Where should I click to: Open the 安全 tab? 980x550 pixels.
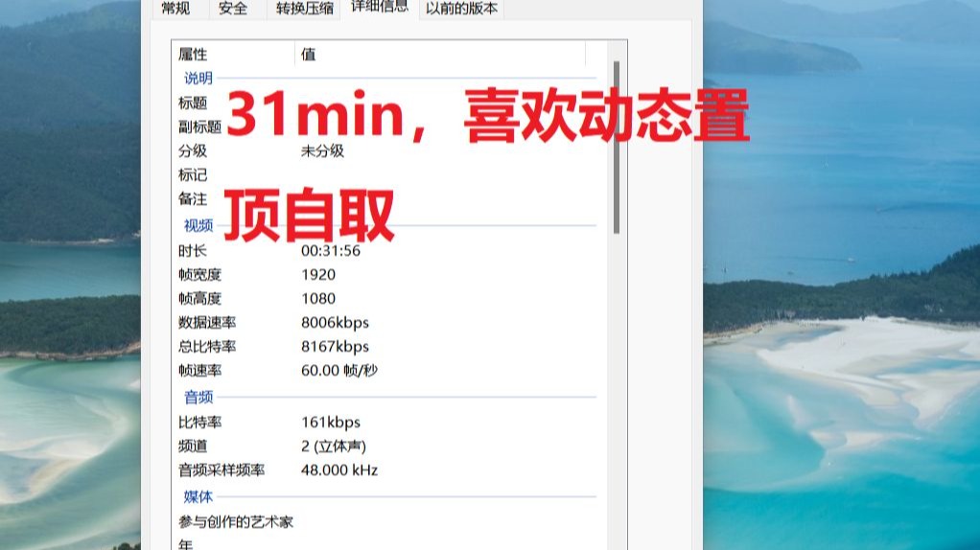[x=233, y=9]
